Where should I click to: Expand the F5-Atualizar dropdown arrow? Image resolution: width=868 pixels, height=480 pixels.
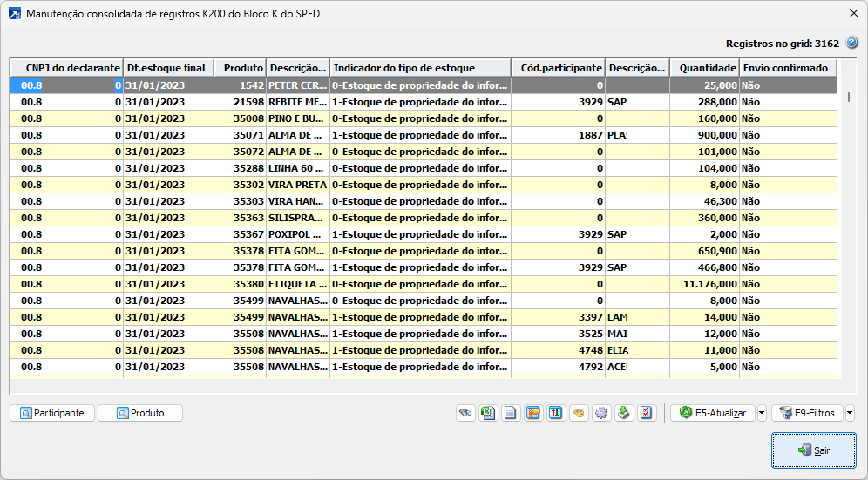pyautogui.click(x=762, y=413)
